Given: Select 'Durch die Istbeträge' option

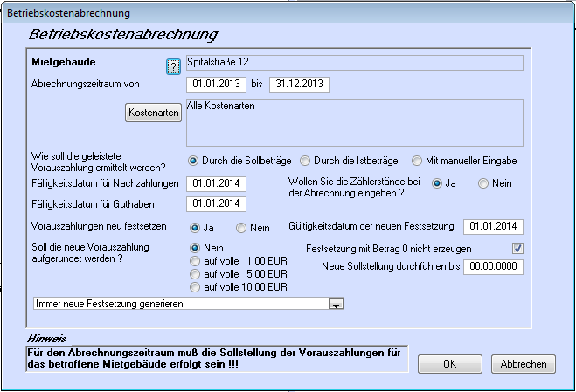Looking at the screenshot, I should coord(305,161).
